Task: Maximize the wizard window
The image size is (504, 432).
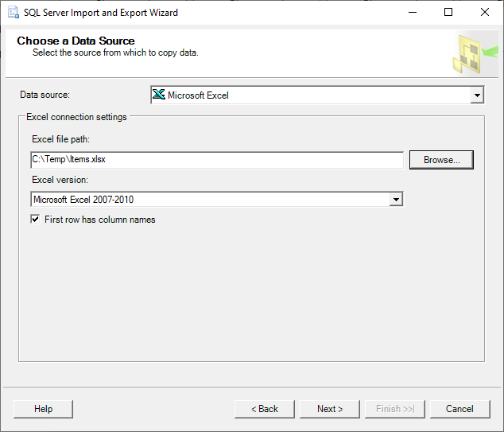Action: pyautogui.click(x=448, y=12)
